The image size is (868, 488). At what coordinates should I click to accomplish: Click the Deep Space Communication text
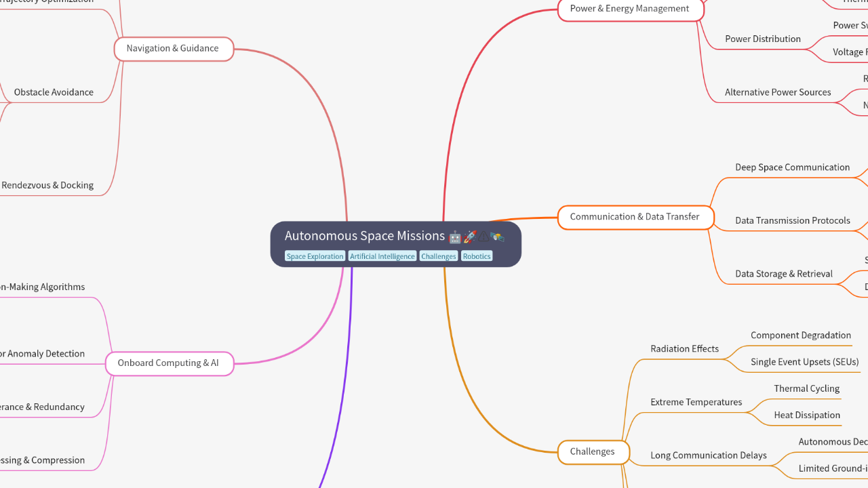[x=792, y=167]
